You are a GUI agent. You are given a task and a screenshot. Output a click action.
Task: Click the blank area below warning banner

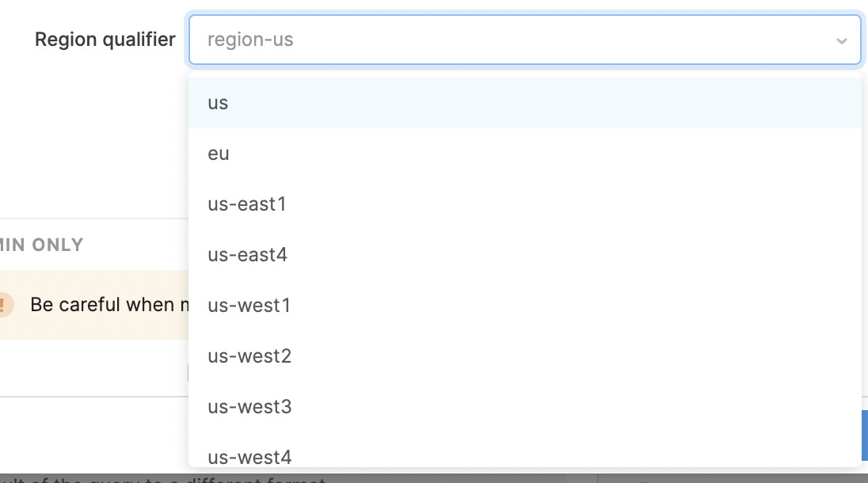point(94,367)
